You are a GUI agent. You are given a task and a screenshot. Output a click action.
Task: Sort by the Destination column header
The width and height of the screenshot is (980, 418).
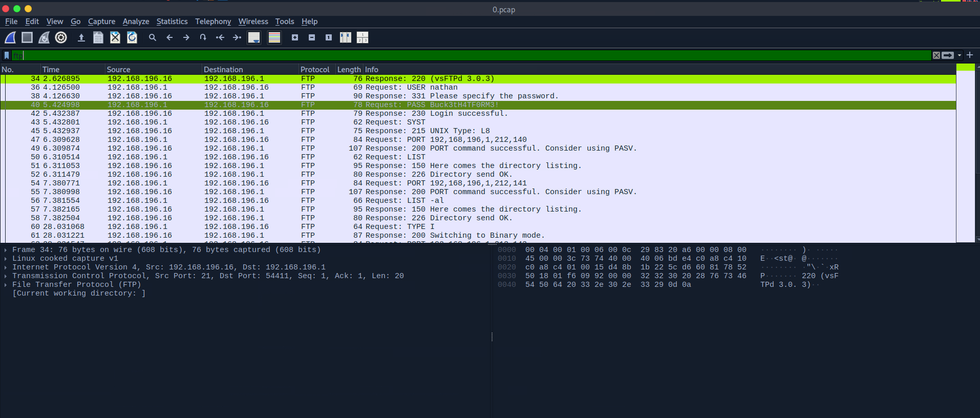coord(250,70)
